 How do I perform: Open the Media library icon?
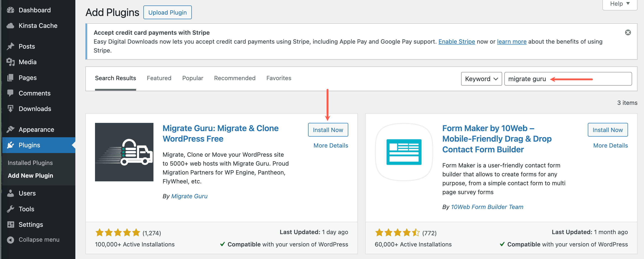[x=11, y=62]
